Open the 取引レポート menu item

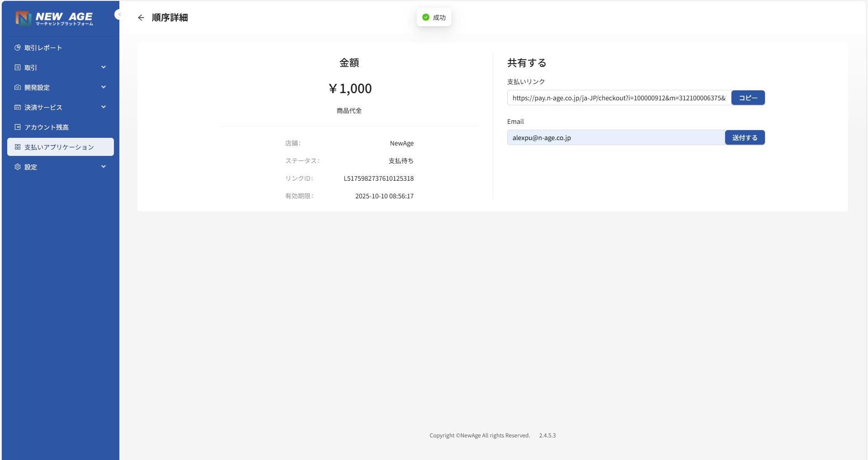pyautogui.click(x=43, y=48)
